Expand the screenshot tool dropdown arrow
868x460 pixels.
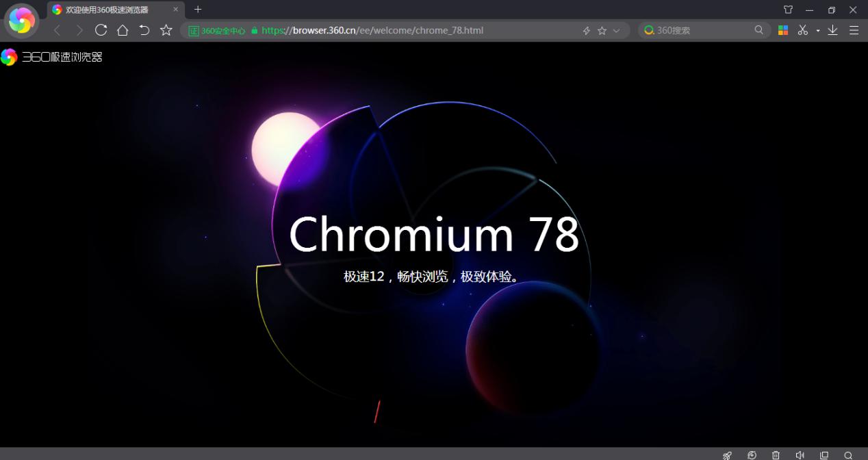(x=818, y=30)
